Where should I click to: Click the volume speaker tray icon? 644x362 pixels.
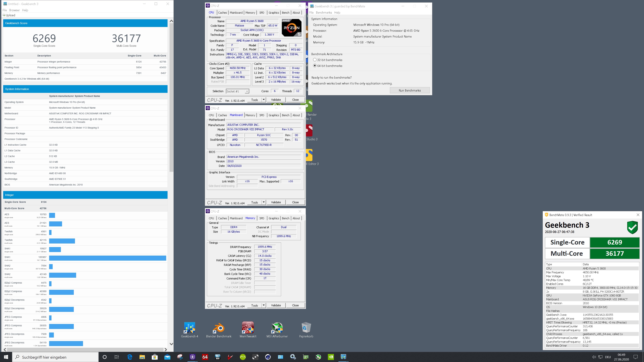click(x=594, y=357)
